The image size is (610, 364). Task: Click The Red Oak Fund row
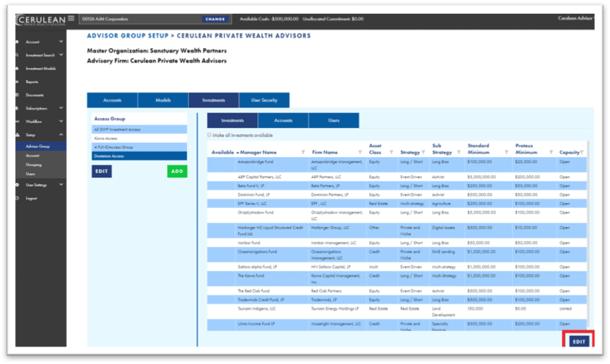point(397,291)
